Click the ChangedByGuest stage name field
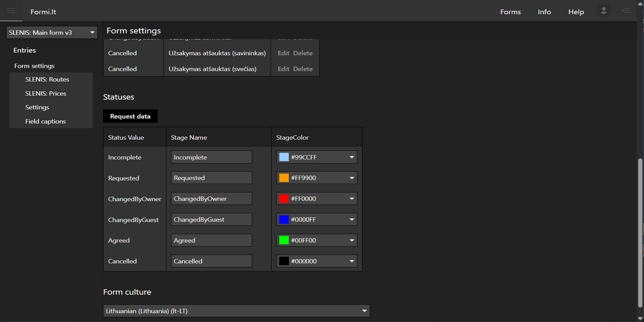The width and height of the screenshot is (644, 322). click(x=211, y=219)
